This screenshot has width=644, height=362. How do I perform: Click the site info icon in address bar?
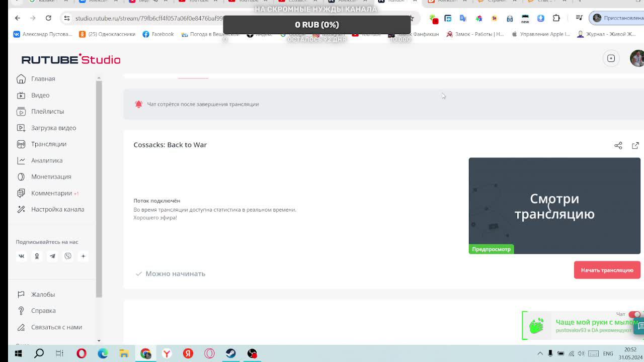(x=66, y=18)
